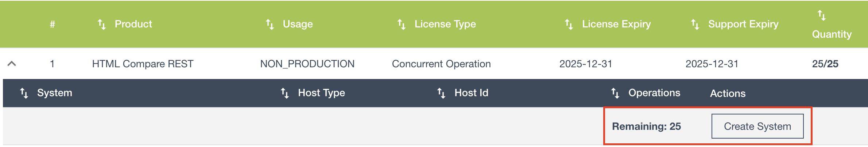Screen dimensions: 868x147
Task: Click the License Expiry sort arrows
Action: 569,24
